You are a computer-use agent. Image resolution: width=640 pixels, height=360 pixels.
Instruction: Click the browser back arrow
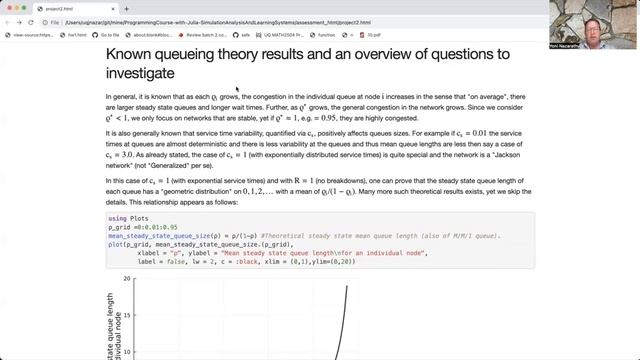[7, 22]
